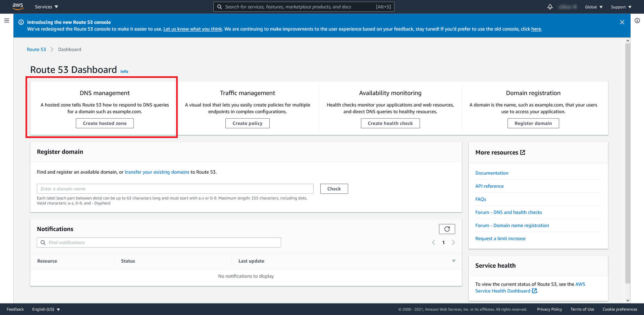Viewport: 644px width, 315px height.
Task: Click the search magnifier icon in top bar
Action: pos(219,7)
